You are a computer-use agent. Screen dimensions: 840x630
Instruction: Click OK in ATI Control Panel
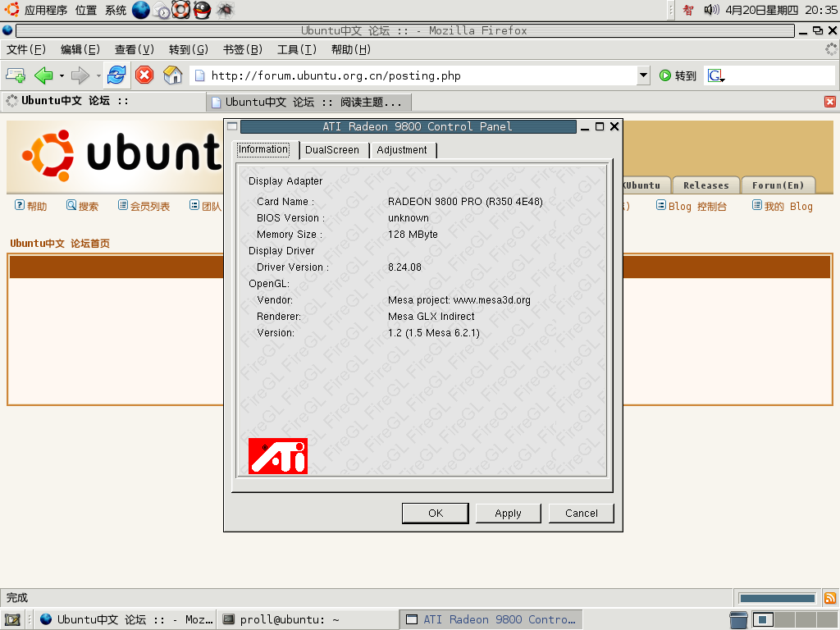[x=436, y=514]
